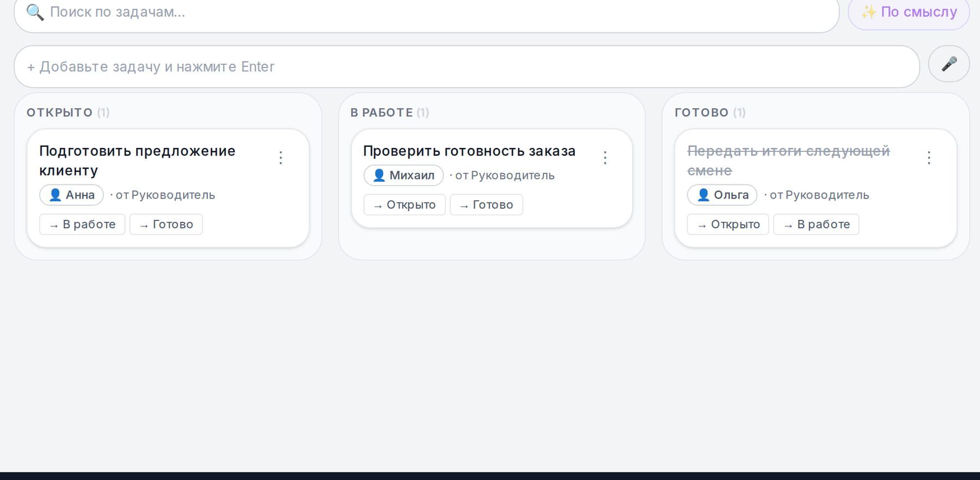The image size is (980, 480).
Task: Select the task title "Проверить готовность заказа"
Action: pyautogui.click(x=469, y=151)
